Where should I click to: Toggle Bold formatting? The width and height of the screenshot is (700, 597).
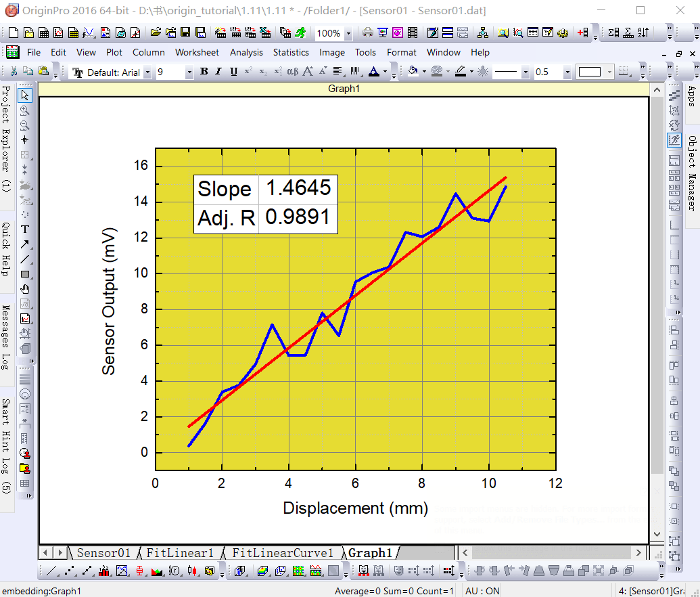click(x=204, y=72)
